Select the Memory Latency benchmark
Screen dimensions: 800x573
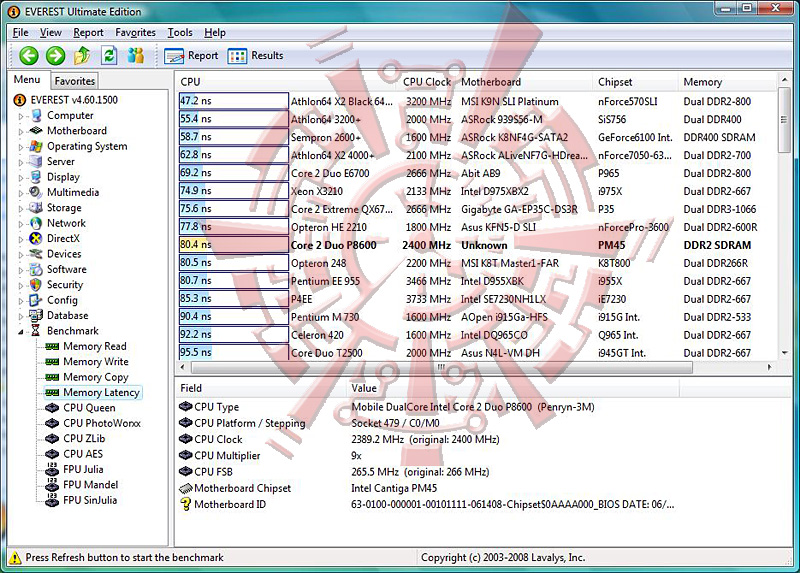(x=101, y=392)
